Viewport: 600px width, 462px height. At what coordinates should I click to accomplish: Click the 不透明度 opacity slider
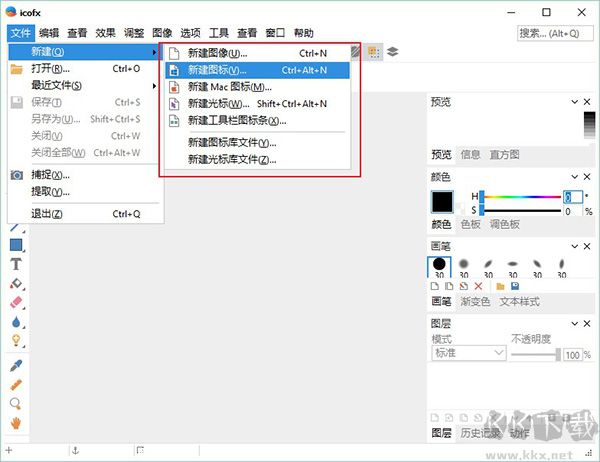click(x=536, y=354)
